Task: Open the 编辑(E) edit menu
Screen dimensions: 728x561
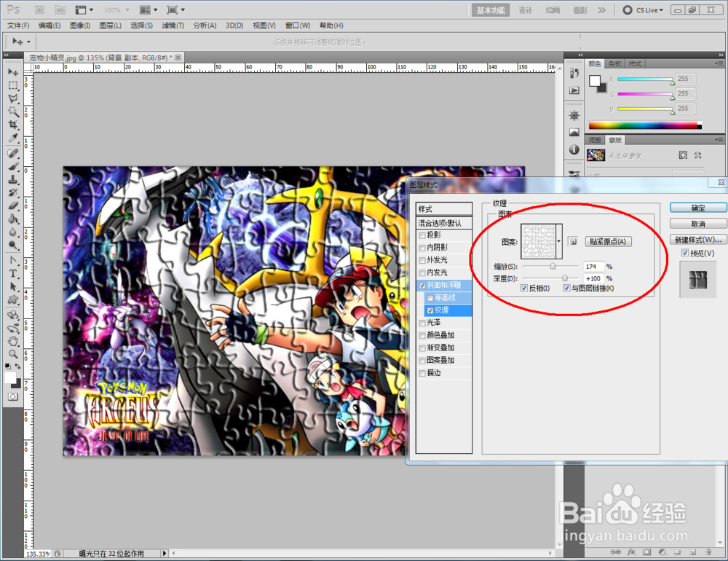Action: tap(50, 25)
